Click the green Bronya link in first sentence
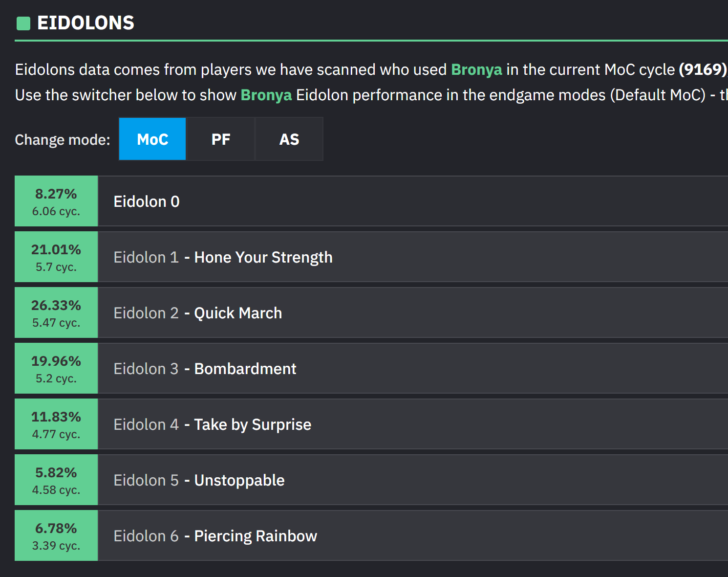Viewport: 728px width, 577px height. tap(476, 69)
